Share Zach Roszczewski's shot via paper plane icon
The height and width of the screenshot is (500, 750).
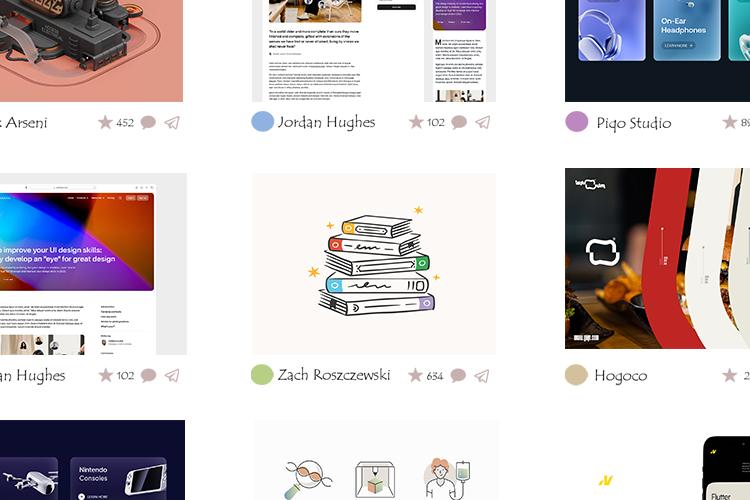coord(482,376)
